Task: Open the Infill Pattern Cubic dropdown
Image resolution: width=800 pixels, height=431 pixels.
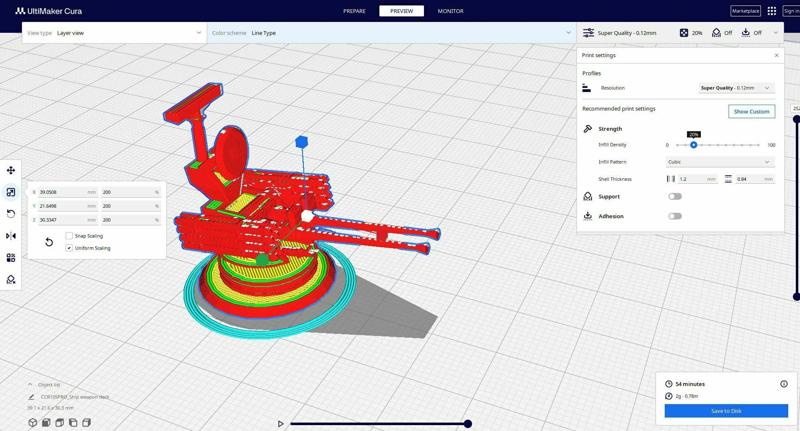Action: click(720, 162)
